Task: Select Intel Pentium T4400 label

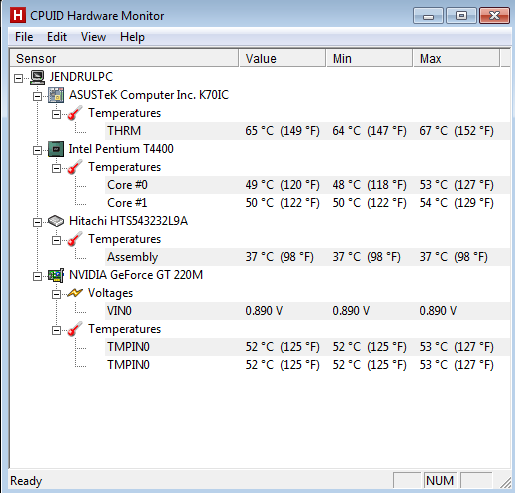Action: click(x=121, y=149)
